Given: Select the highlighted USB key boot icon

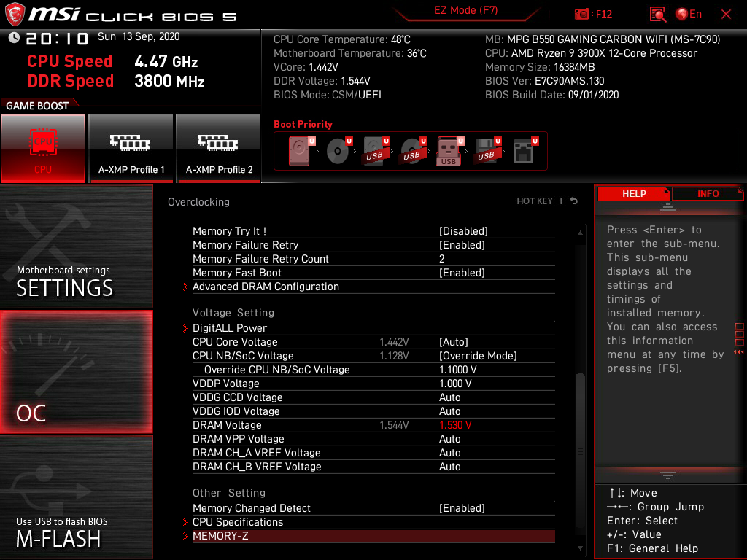Looking at the screenshot, I should 450,151.
